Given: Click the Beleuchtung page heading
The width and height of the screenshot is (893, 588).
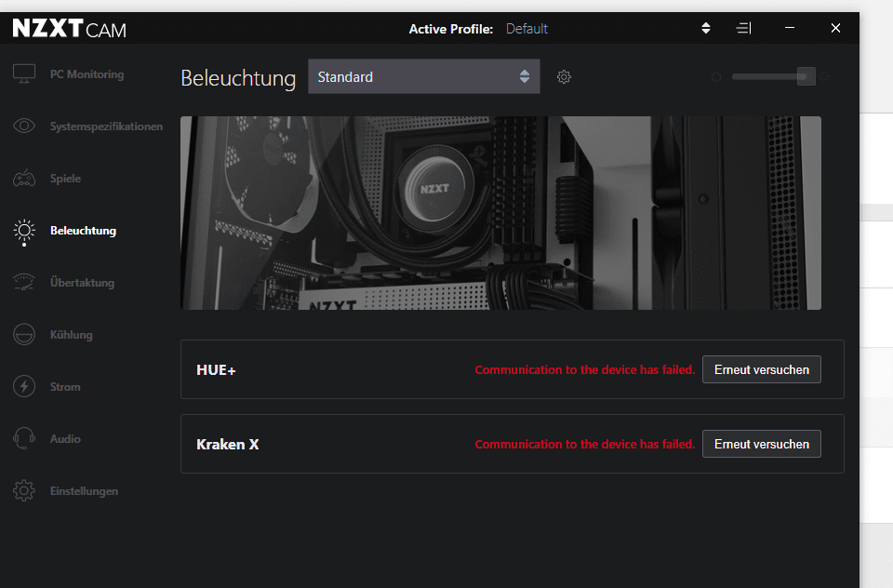Looking at the screenshot, I should pos(238,78).
